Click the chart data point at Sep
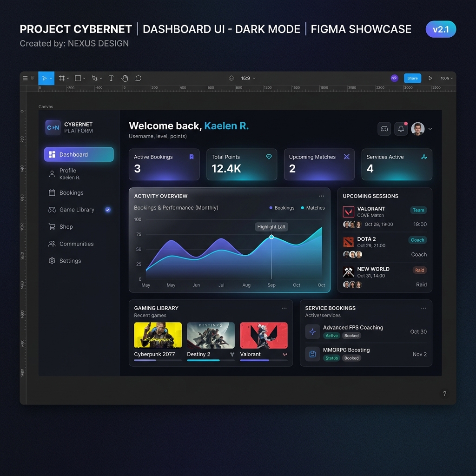The height and width of the screenshot is (476, 476). coord(271,237)
